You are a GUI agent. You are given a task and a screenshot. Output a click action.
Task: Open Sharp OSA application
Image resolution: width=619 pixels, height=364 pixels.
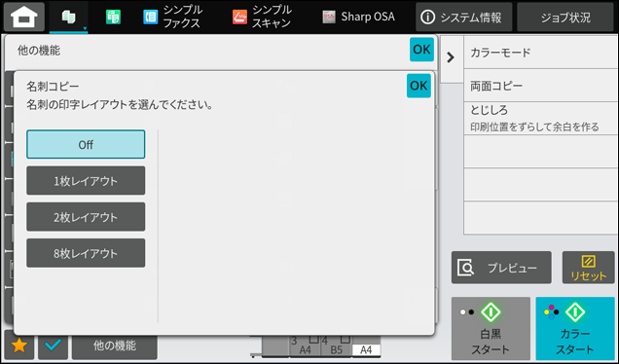[x=358, y=17]
